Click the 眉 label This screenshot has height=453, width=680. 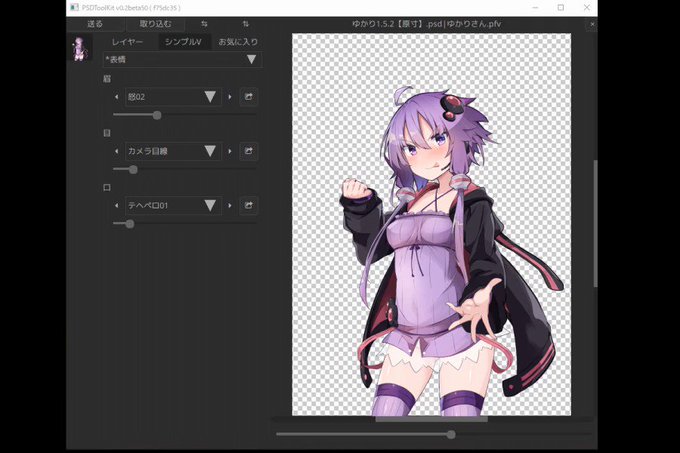coord(107,79)
